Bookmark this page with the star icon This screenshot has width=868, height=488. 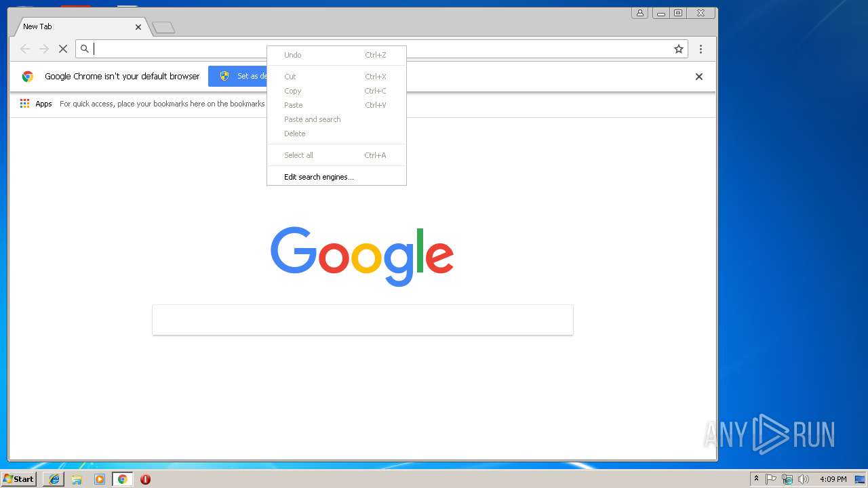coord(678,49)
